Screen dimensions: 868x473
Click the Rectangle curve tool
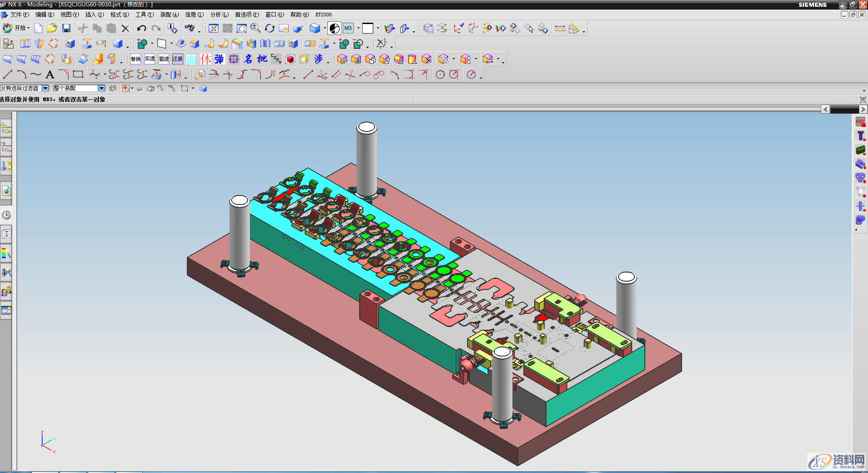click(x=78, y=74)
